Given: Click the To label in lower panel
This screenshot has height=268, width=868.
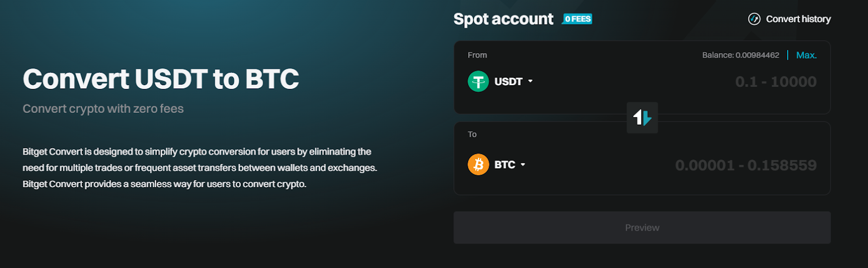Looking at the screenshot, I should coord(472,135).
